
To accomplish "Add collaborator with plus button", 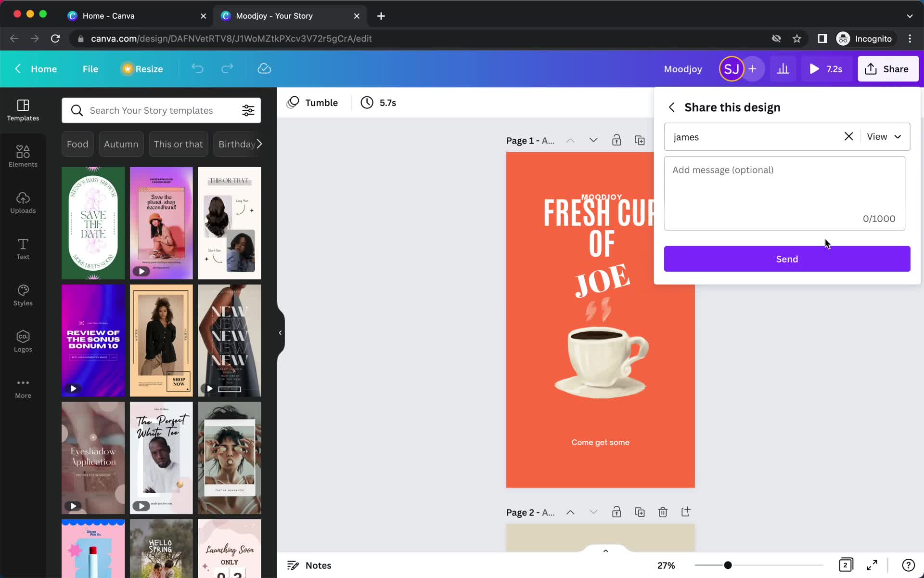I will pyautogui.click(x=753, y=69).
